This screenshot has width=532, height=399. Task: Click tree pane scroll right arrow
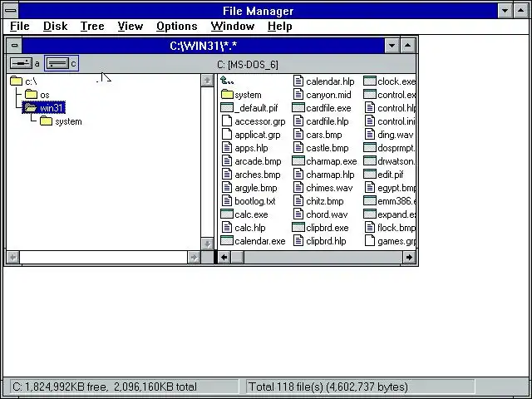[194, 258]
